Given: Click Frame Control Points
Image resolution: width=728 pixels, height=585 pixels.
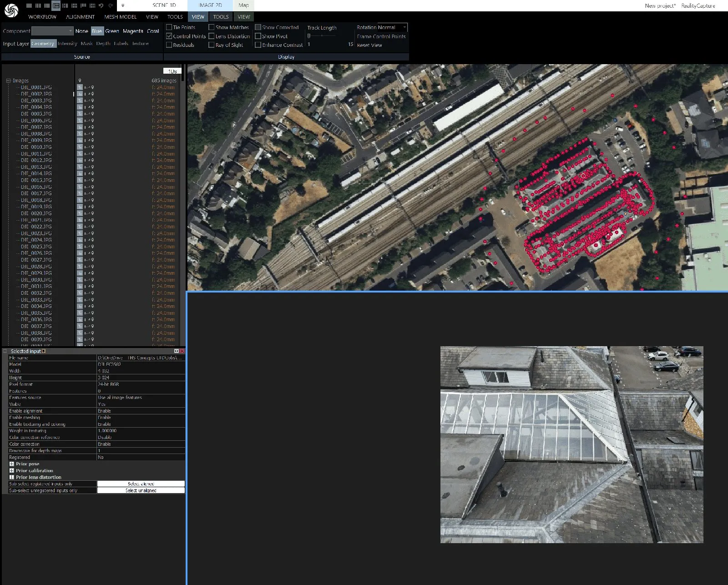Looking at the screenshot, I should (381, 36).
